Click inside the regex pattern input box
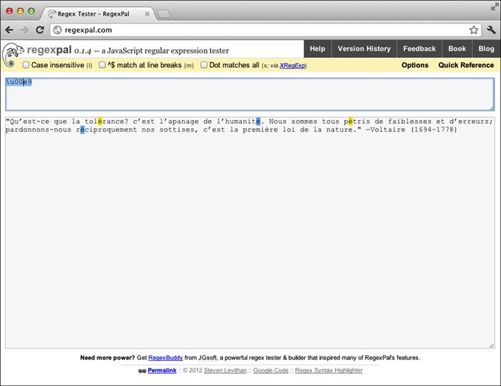 click(x=250, y=94)
